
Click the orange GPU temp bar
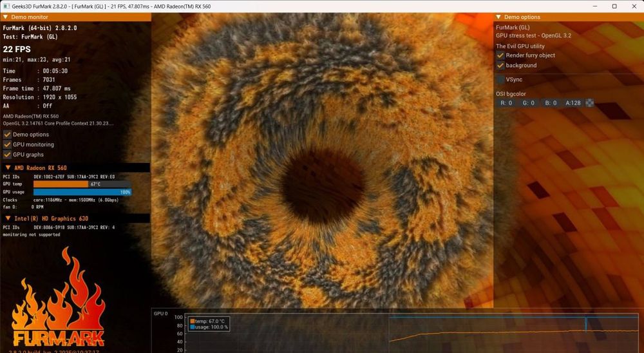61,184
